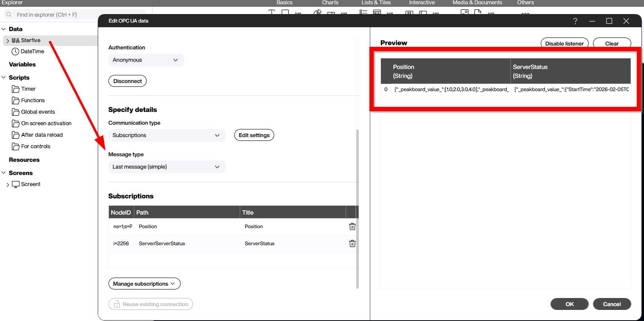Open the DateTime data source icon
644x321 pixels.
pos(15,51)
